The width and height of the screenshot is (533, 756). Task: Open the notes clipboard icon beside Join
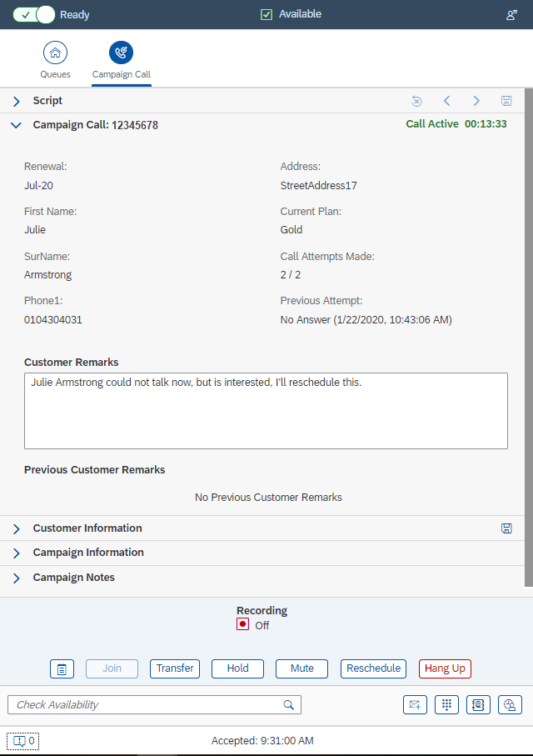coord(62,668)
